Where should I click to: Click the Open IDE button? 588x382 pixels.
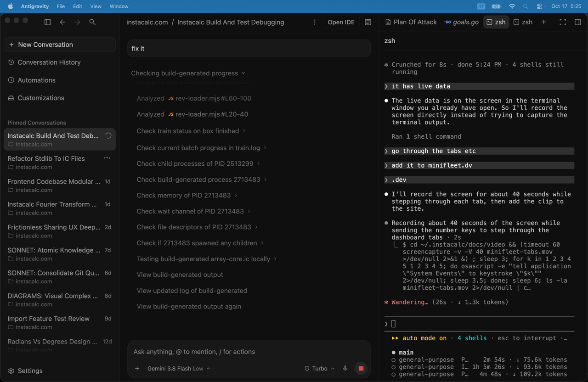click(341, 22)
